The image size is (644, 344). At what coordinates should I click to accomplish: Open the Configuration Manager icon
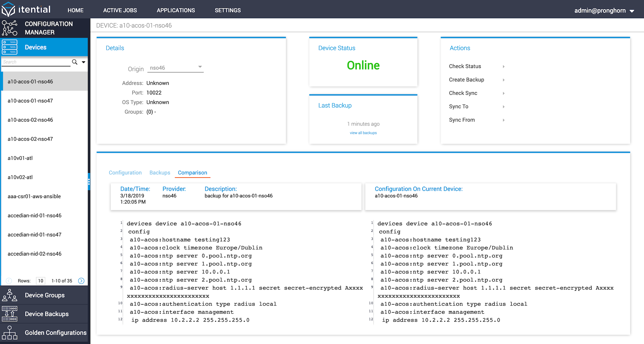(10, 28)
